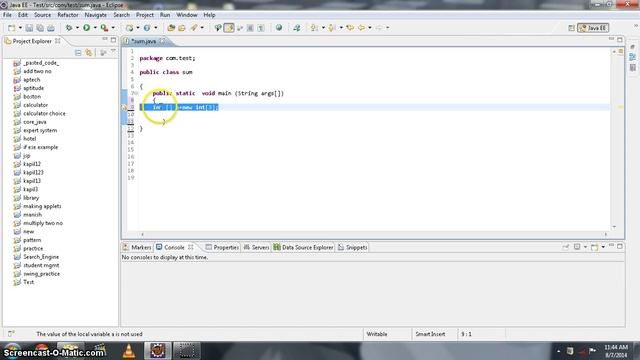The width and height of the screenshot is (640, 360).
Task: Click the New Java Class icon
Action: coord(129,28)
